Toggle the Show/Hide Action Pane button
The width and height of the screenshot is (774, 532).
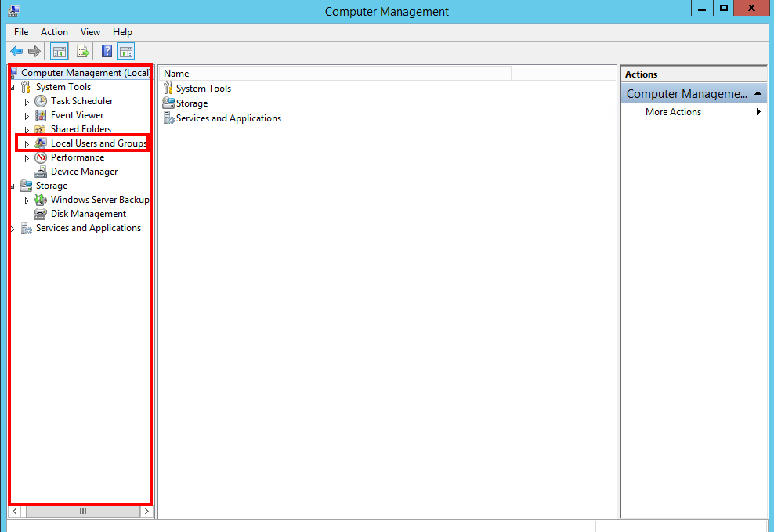click(126, 52)
